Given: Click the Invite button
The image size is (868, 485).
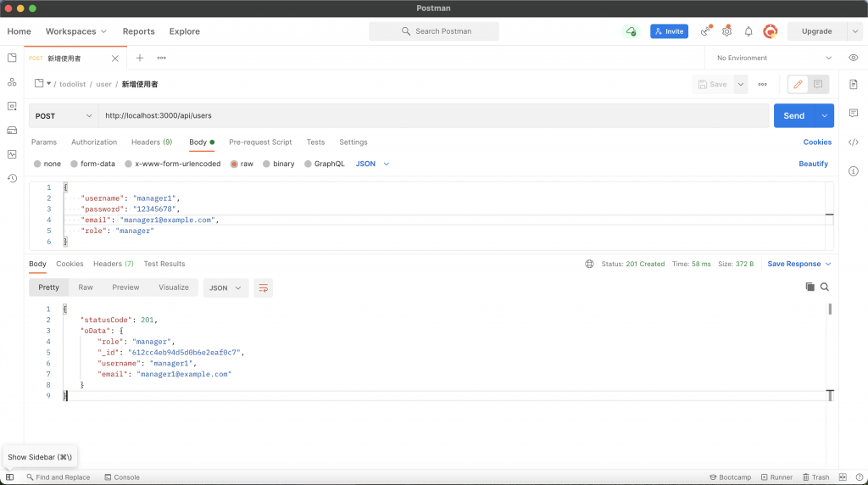Looking at the screenshot, I should click(670, 31).
